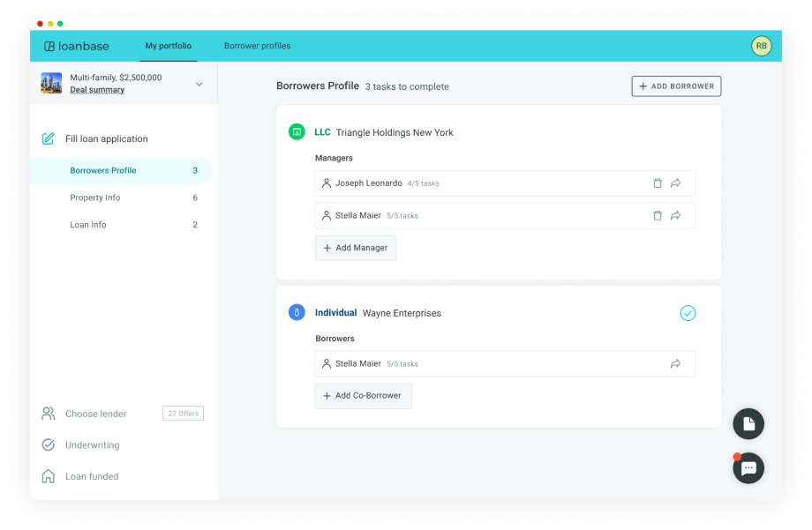Share Stella Maier manager using arrow icon
This screenshot has height=530, width=812.
[x=676, y=216]
